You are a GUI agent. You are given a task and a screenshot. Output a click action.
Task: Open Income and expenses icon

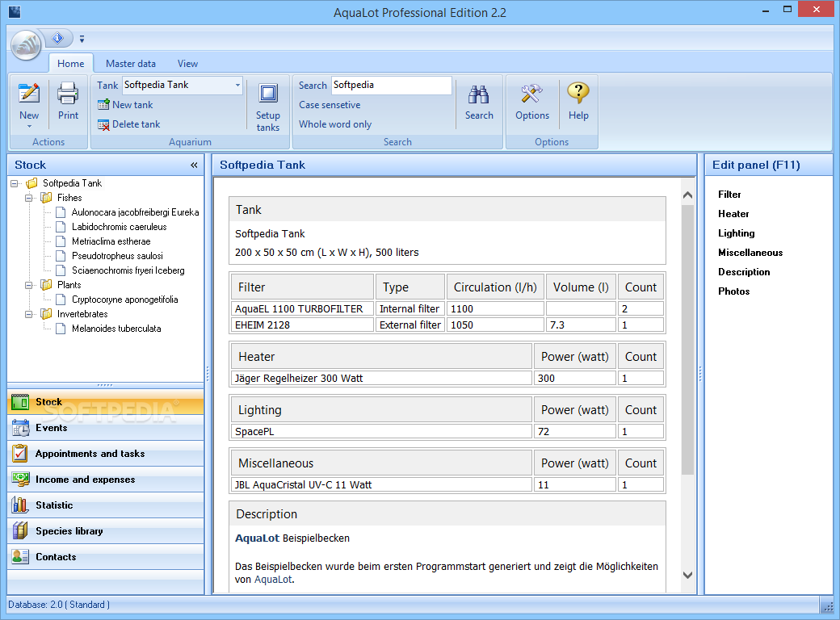20,480
